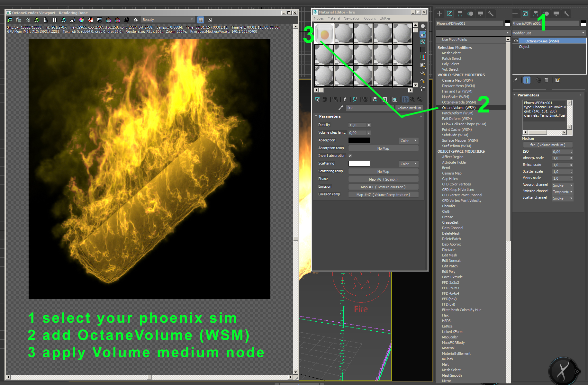Viewport: 588px width, 385px height.
Task: Pick material from object with the eyedropper
Action: pyautogui.click(x=341, y=108)
